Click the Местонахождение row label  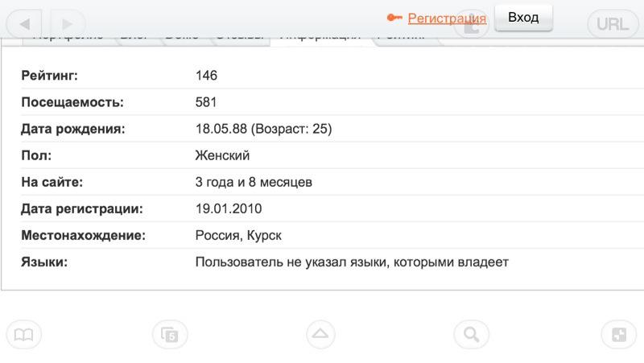point(83,236)
